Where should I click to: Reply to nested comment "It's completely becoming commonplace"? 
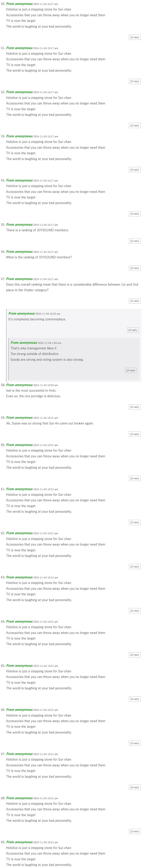click(133, 330)
